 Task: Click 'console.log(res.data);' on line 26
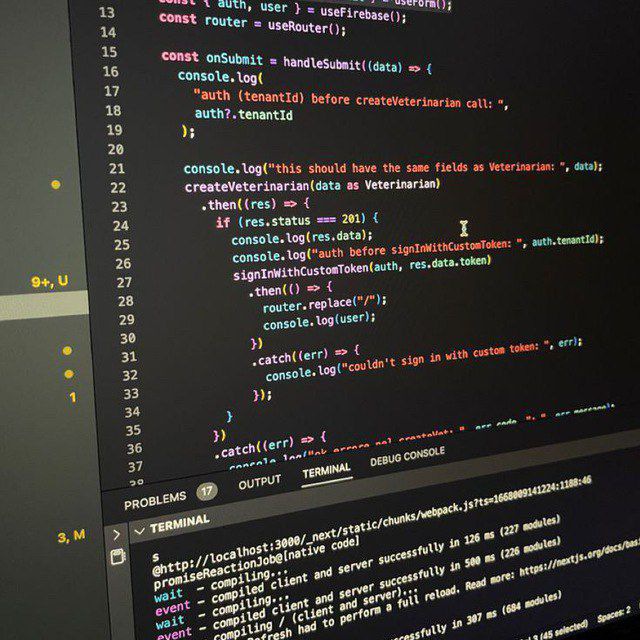coord(302,238)
